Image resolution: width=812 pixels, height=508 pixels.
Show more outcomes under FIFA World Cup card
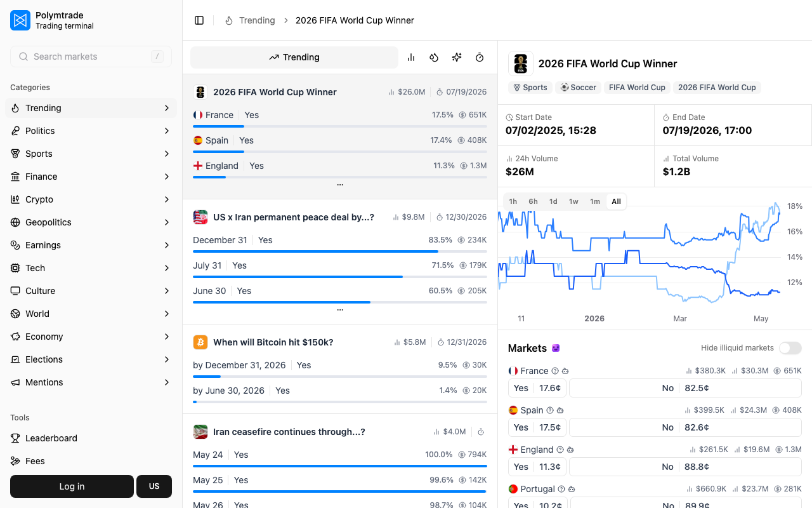click(340, 185)
